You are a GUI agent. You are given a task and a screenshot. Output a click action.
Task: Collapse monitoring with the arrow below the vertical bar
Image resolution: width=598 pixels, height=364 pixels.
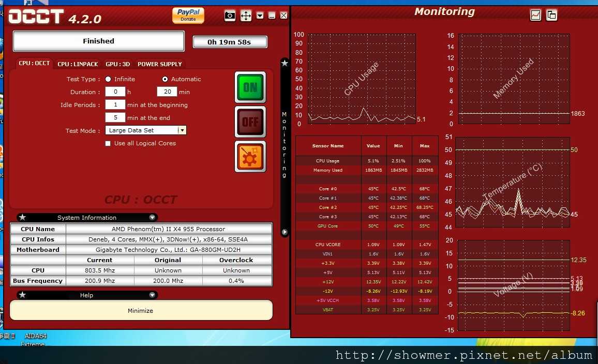tap(285, 232)
